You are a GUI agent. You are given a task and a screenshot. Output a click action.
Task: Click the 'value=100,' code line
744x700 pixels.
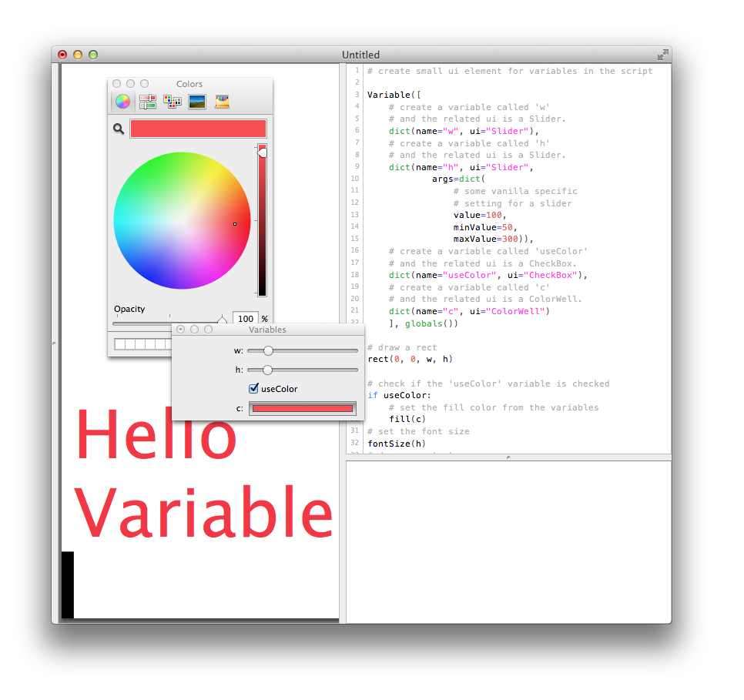point(480,215)
